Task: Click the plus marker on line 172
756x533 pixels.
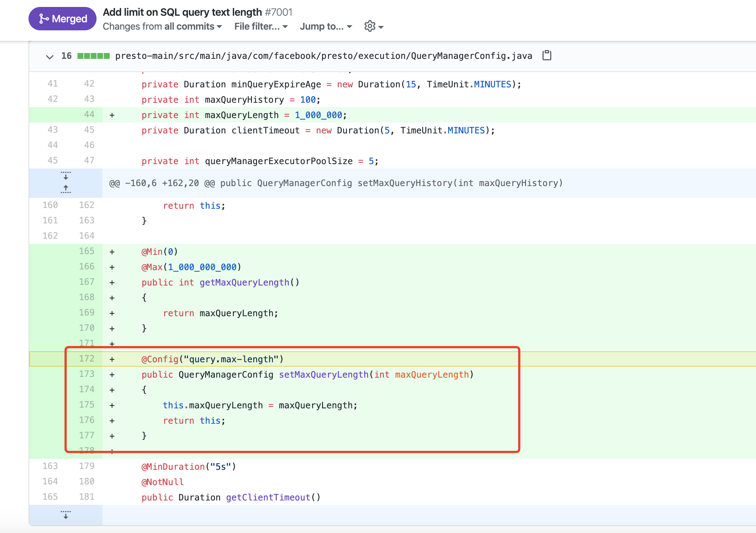Action: 112,359
